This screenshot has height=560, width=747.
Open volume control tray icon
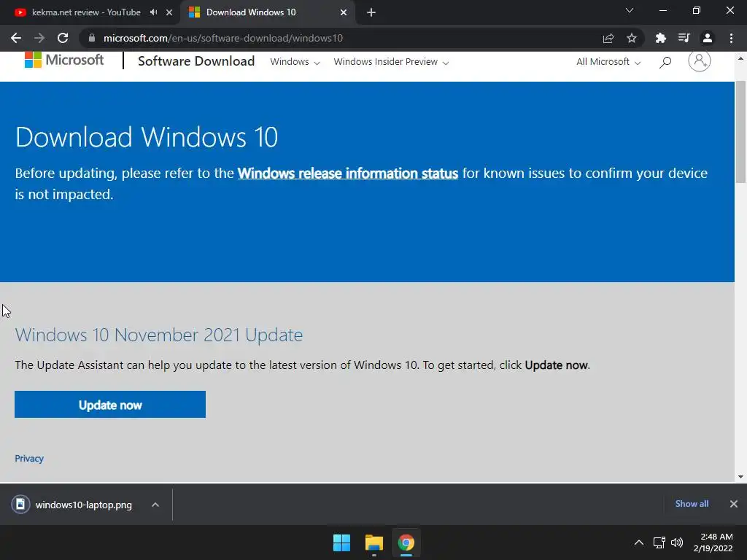point(676,542)
